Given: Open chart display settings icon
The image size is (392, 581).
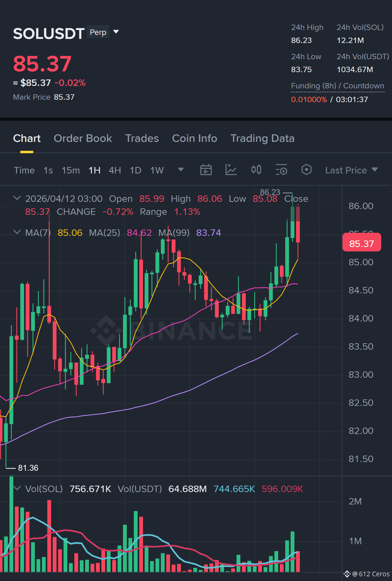Looking at the screenshot, I should tap(281, 170).
